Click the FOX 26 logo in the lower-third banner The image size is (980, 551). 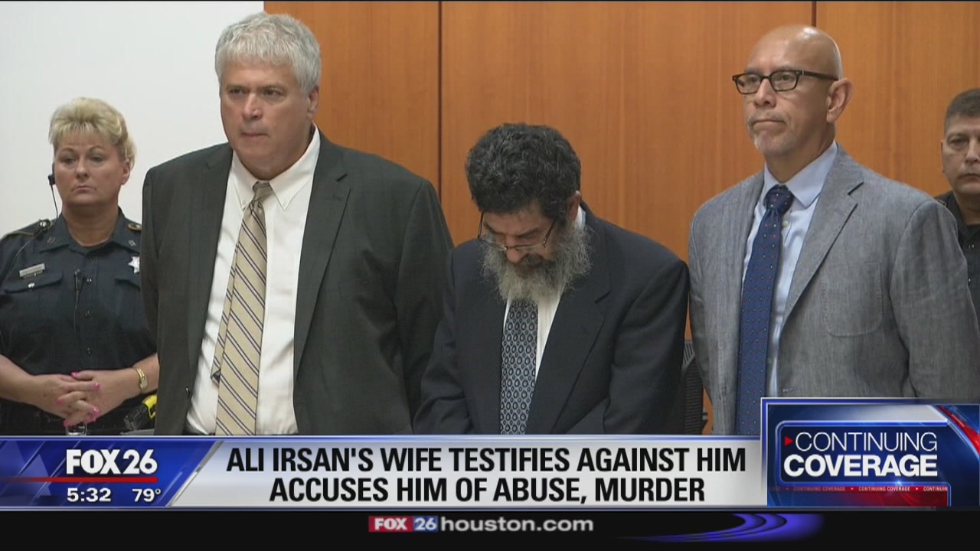[x=111, y=462]
